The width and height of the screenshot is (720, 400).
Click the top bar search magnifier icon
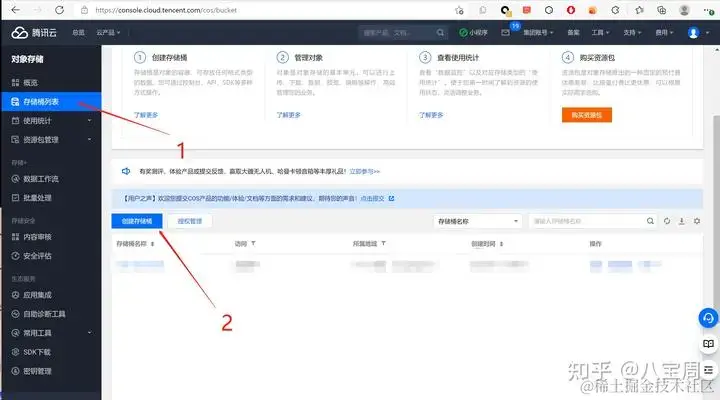[x=440, y=33]
